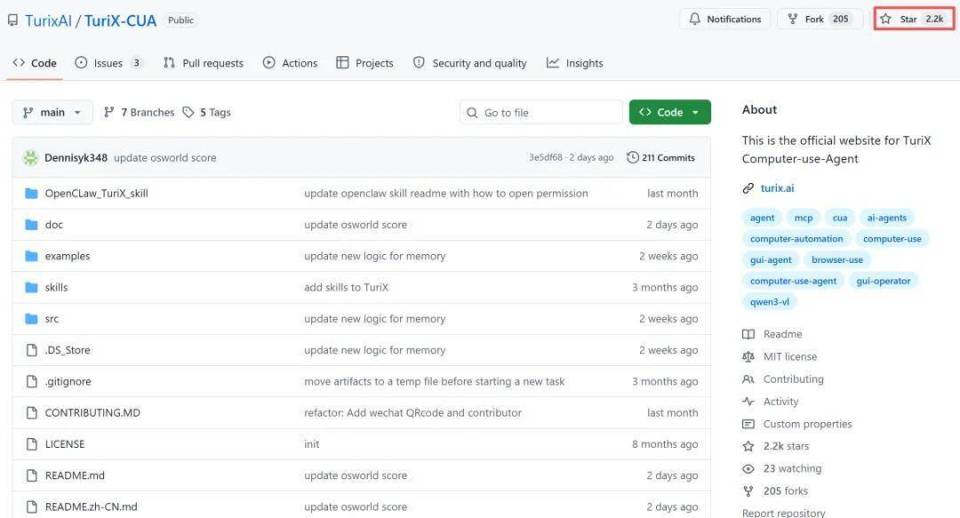Select the 'browser-use' topic tag

pyautogui.click(x=837, y=260)
